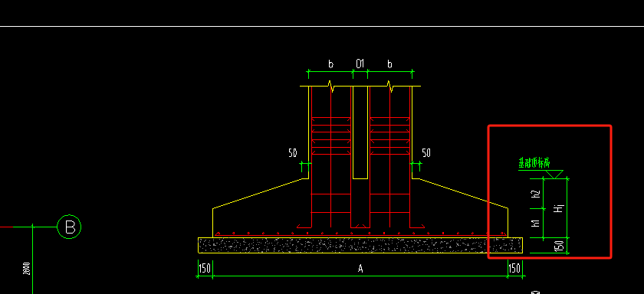The width and height of the screenshot is (644, 294).
Task: Select the green 基础顶标高 elevation text
Action: [534, 164]
